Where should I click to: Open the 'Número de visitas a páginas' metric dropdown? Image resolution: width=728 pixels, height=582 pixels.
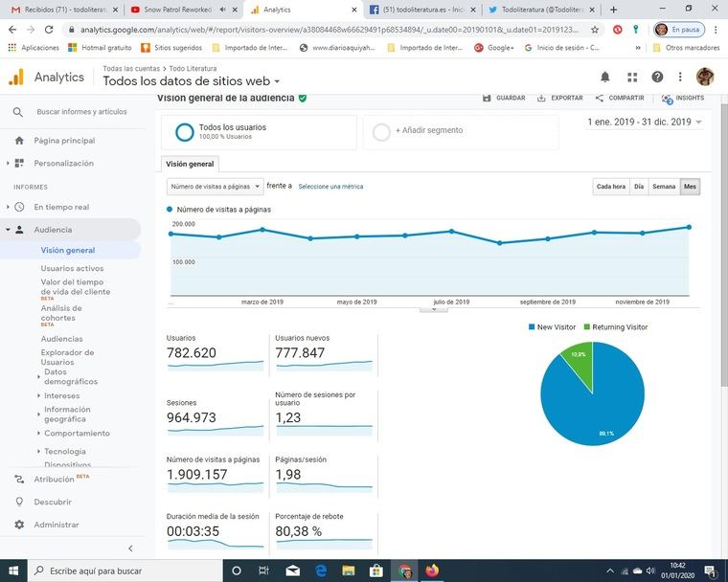[x=215, y=187]
